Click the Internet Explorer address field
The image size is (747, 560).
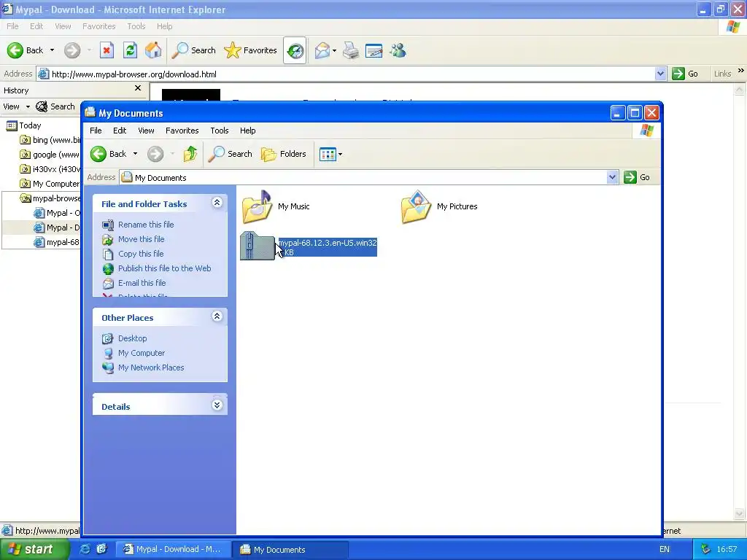[x=352, y=74]
